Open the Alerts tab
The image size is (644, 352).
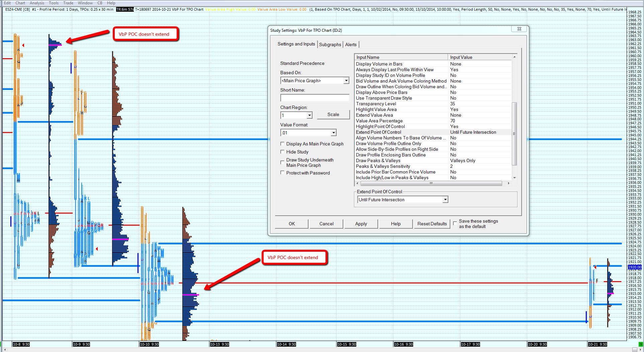(x=351, y=44)
